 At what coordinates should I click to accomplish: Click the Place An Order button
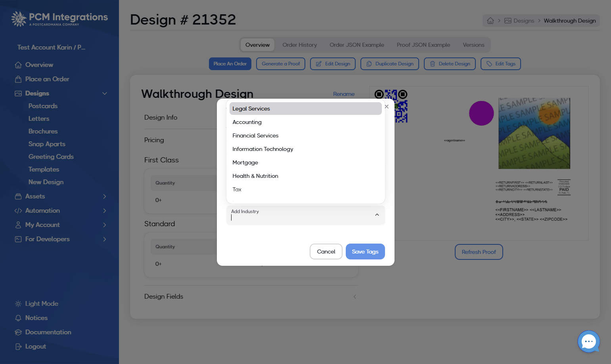point(230,64)
